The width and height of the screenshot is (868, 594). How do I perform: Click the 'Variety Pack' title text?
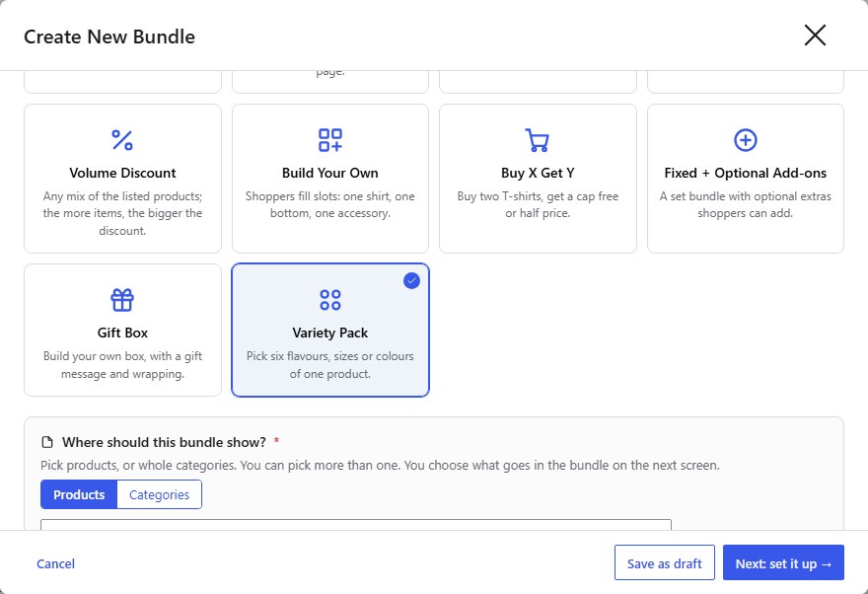[329, 333]
